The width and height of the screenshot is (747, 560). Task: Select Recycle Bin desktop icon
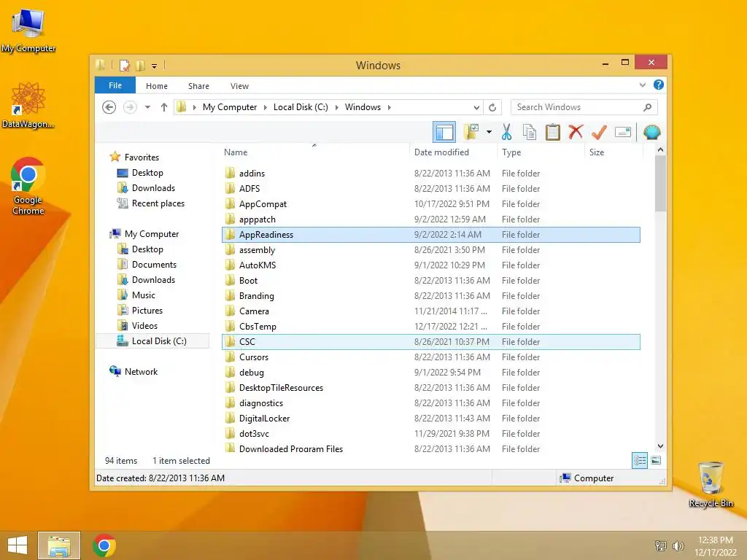(x=711, y=484)
